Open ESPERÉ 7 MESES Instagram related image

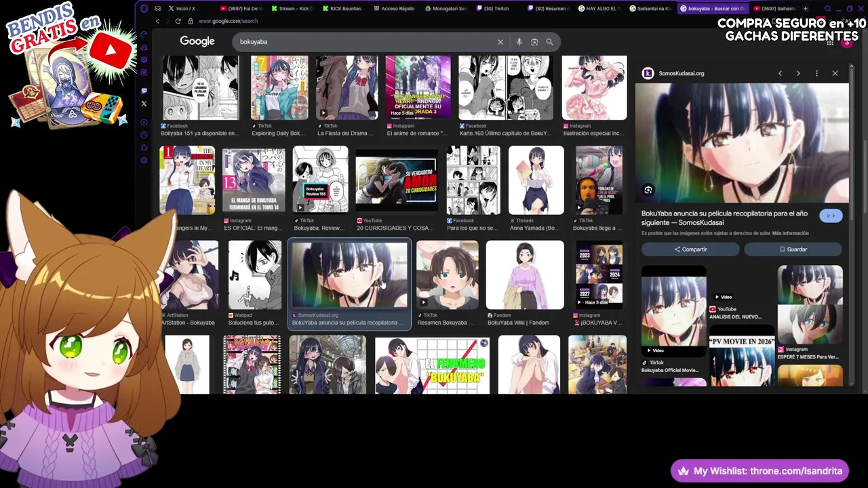coord(810,304)
